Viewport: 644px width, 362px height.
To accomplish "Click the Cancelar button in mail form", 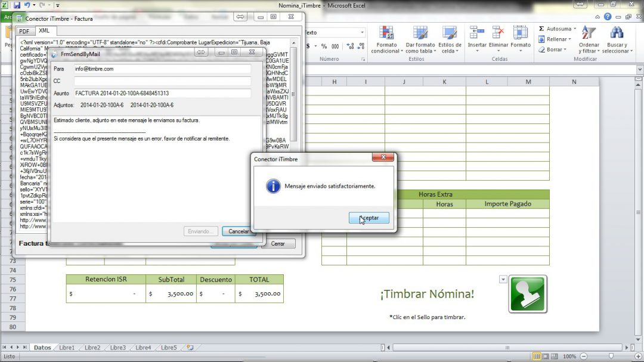I will click(x=239, y=231).
